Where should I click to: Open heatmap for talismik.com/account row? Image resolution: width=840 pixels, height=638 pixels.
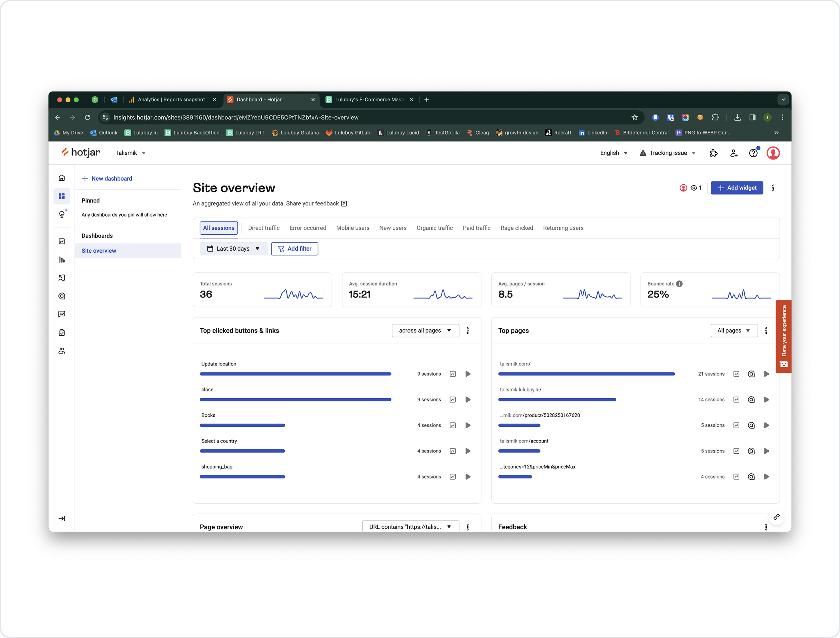coord(751,451)
